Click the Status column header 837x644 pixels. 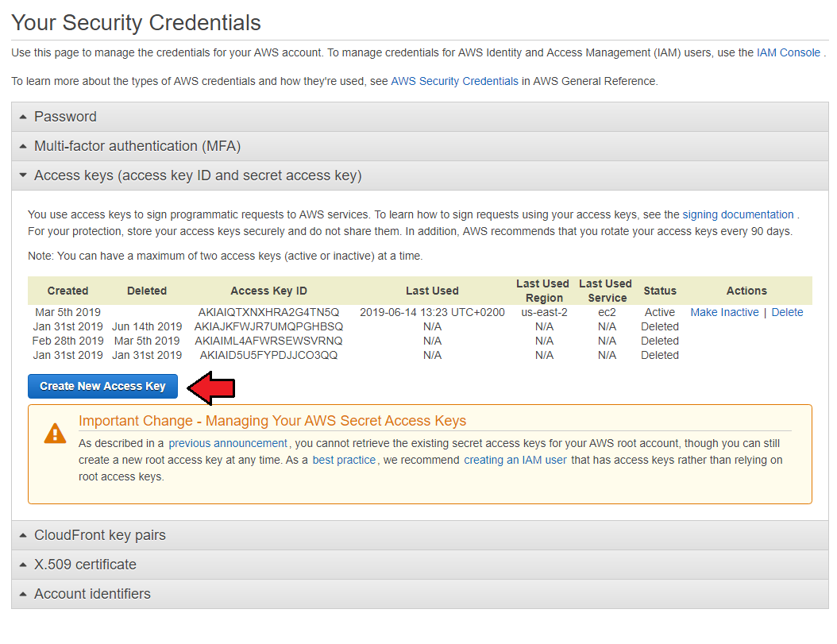pyautogui.click(x=660, y=291)
